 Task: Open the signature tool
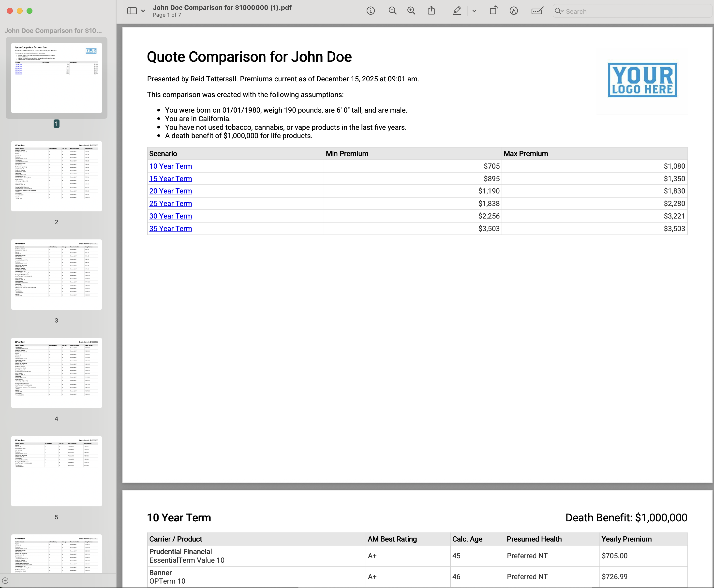514,11
